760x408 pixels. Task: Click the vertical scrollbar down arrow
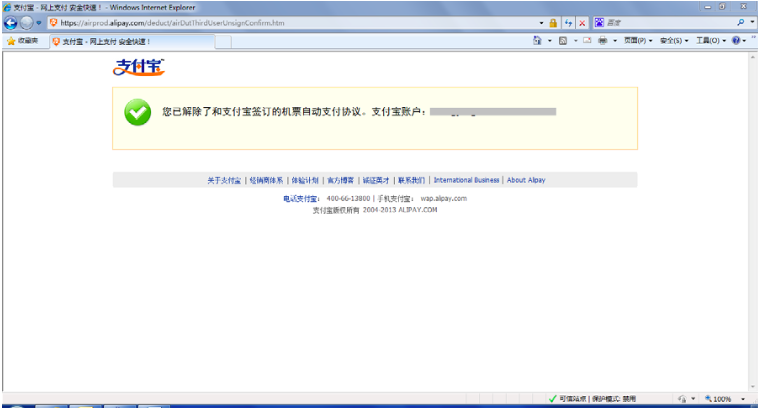[753, 387]
